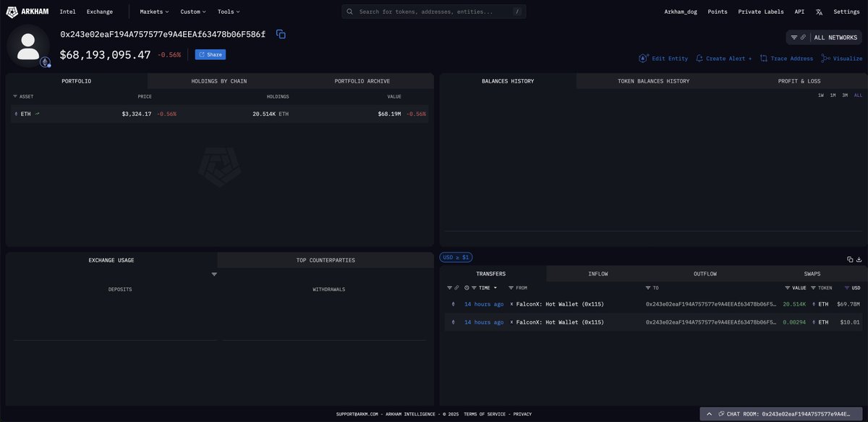868x422 pixels.
Task: Click the profile avatar image
Action: [x=28, y=47]
